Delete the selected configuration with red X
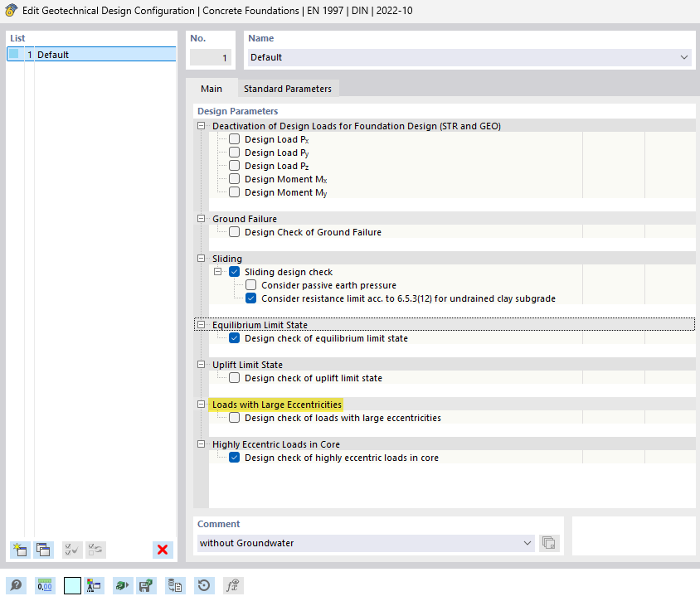The width and height of the screenshot is (700, 601). [163, 550]
